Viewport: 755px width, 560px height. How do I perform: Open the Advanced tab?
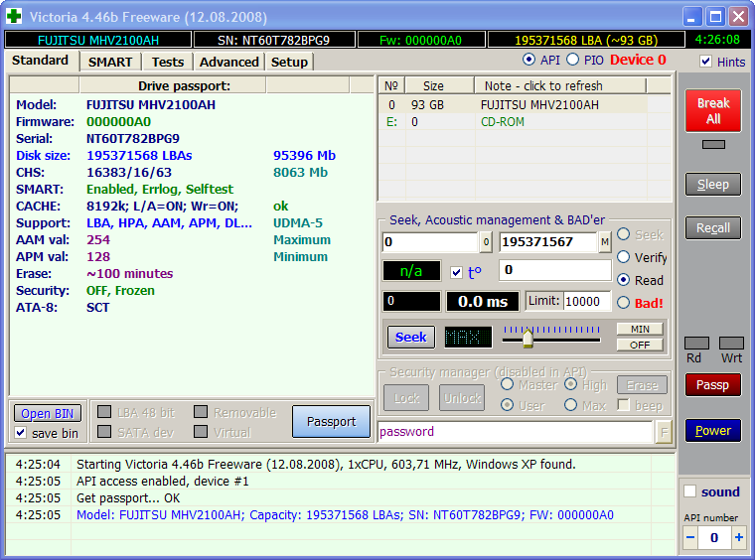point(229,63)
